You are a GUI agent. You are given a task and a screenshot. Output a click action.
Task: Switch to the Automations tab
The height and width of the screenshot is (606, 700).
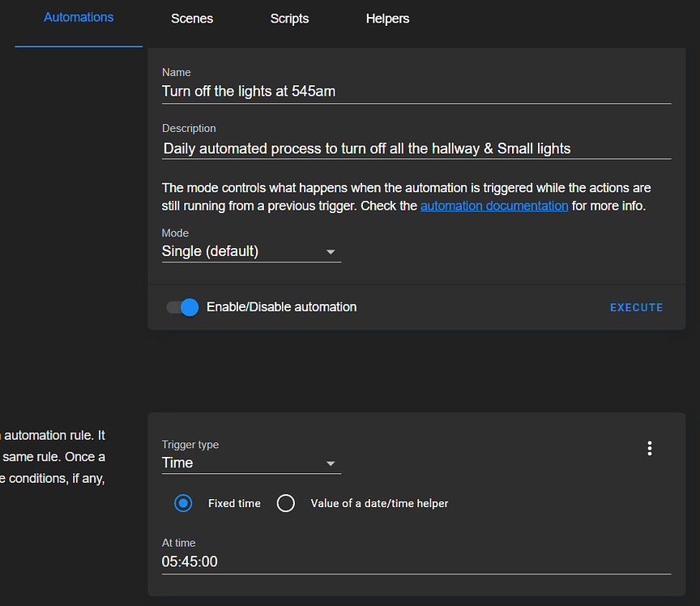pos(79,18)
